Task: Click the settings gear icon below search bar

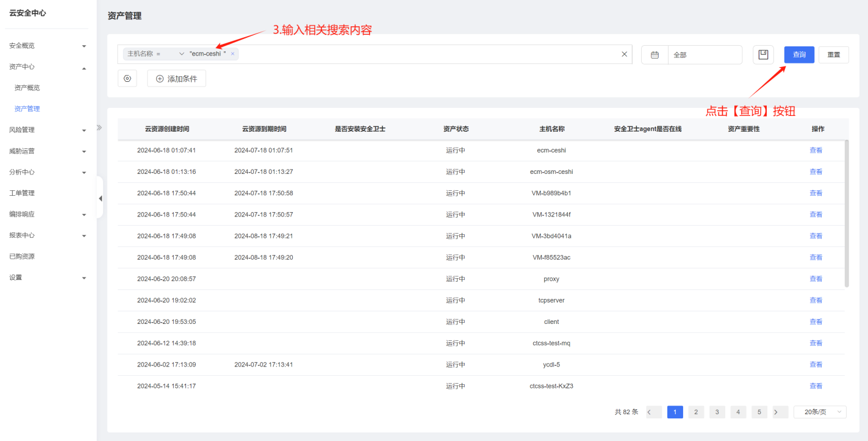Action: coord(127,79)
